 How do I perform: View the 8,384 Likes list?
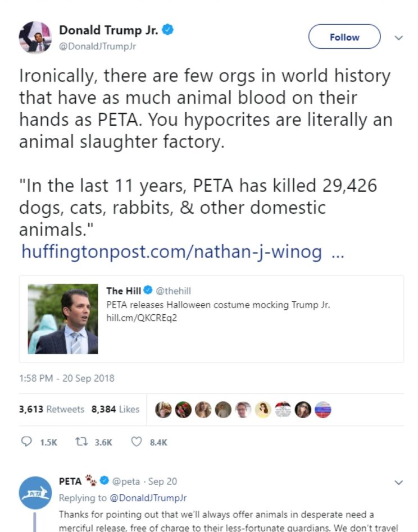click(115, 409)
